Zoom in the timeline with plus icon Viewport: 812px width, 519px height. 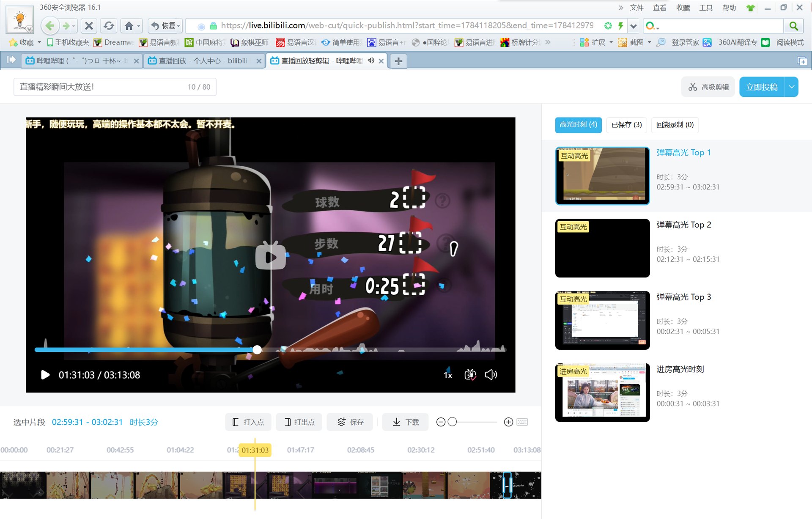tap(509, 422)
